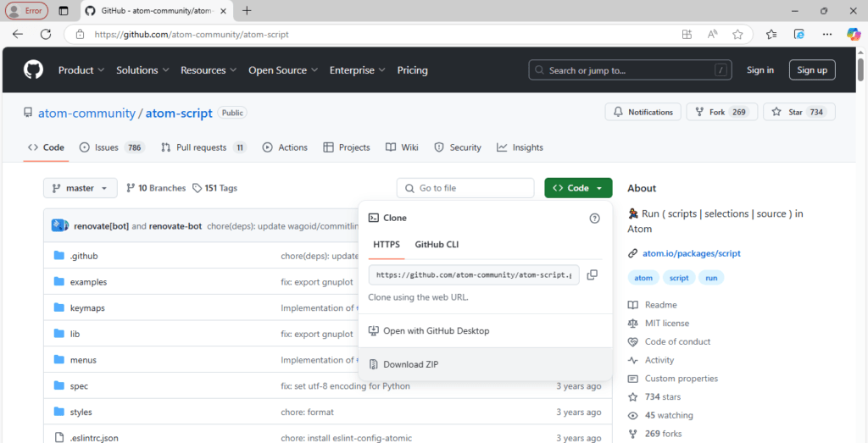
Task: View the 151 Tags link
Action: click(214, 188)
